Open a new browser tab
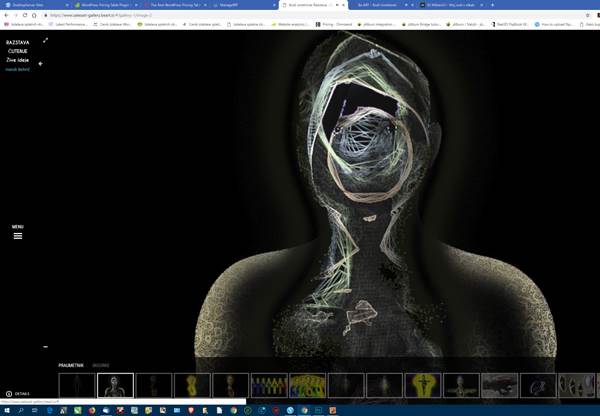Screen dimensions: 600x416 [x=521, y=4]
